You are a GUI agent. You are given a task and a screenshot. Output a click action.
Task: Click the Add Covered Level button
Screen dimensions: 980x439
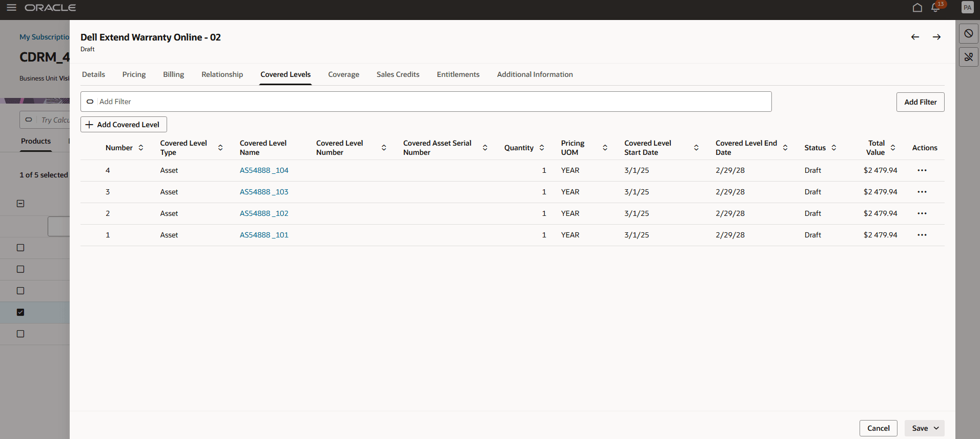tap(124, 125)
